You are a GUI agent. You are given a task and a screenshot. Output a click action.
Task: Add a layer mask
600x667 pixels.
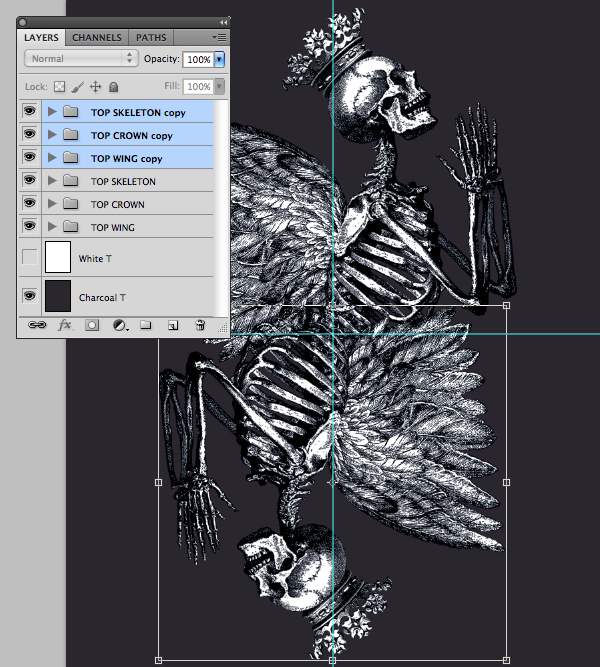[92, 325]
